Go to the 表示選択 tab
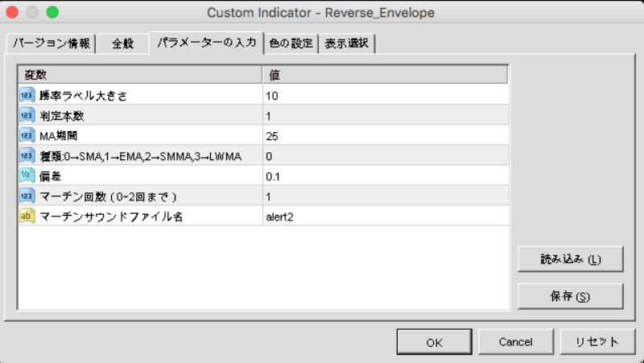This screenshot has width=644, height=363. point(347,43)
